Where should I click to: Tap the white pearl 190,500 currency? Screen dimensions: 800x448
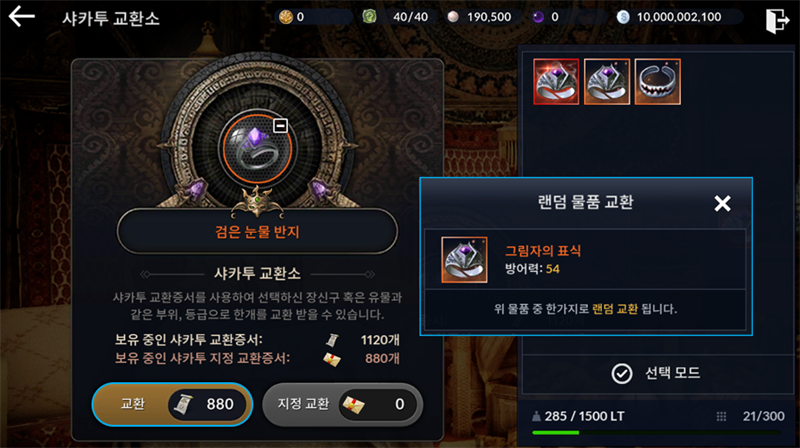(453, 17)
